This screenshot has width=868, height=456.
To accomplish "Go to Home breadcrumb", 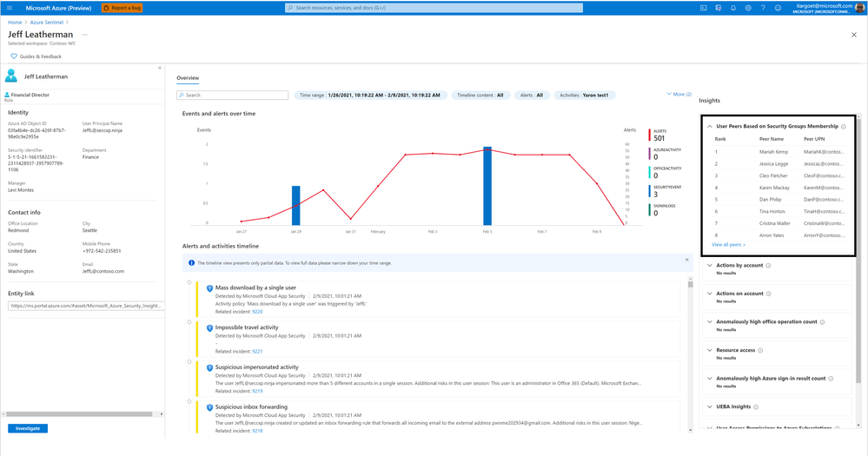I will click(15, 22).
